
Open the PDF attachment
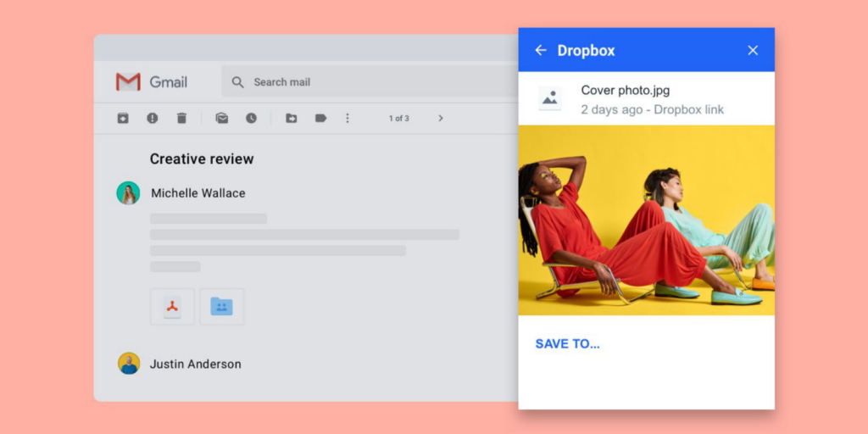tap(172, 307)
